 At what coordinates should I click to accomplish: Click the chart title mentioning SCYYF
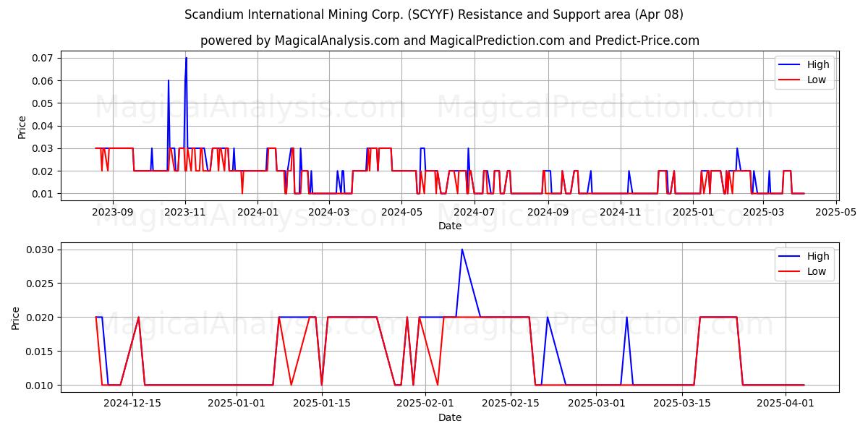pyautogui.click(x=434, y=14)
